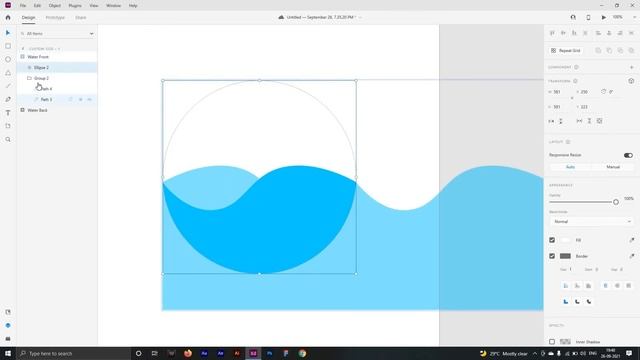
Task: Select Auto responsive resize mode
Action: pyautogui.click(x=570, y=167)
